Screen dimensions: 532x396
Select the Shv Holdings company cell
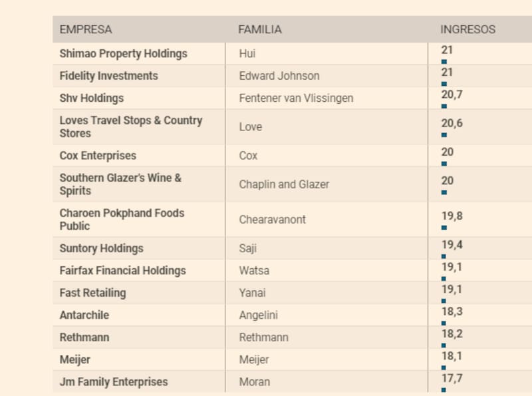[92, 98]
